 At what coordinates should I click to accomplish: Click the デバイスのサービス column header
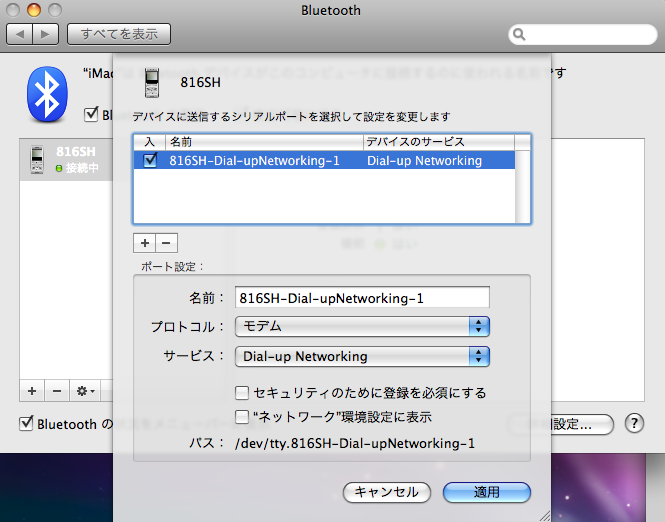coord(439,142)
